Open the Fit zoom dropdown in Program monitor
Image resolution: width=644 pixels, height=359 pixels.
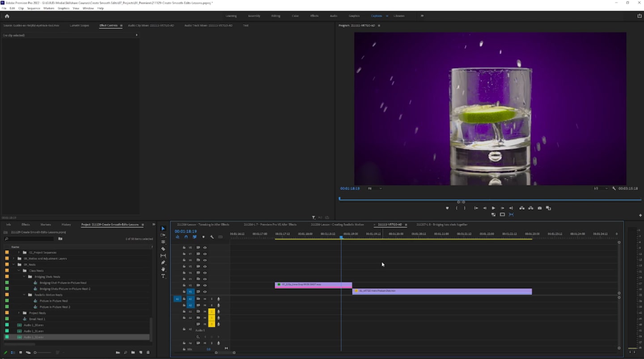[375, 188]
